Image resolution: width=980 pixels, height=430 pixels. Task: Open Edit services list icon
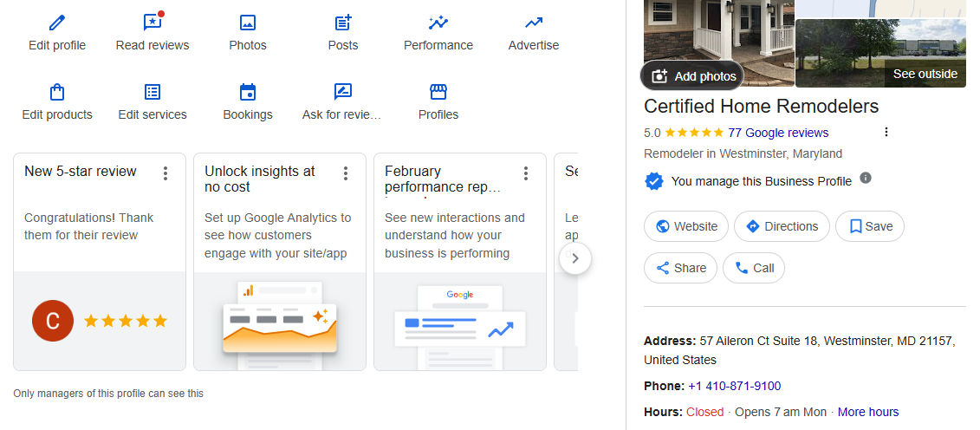pos(153,93)
